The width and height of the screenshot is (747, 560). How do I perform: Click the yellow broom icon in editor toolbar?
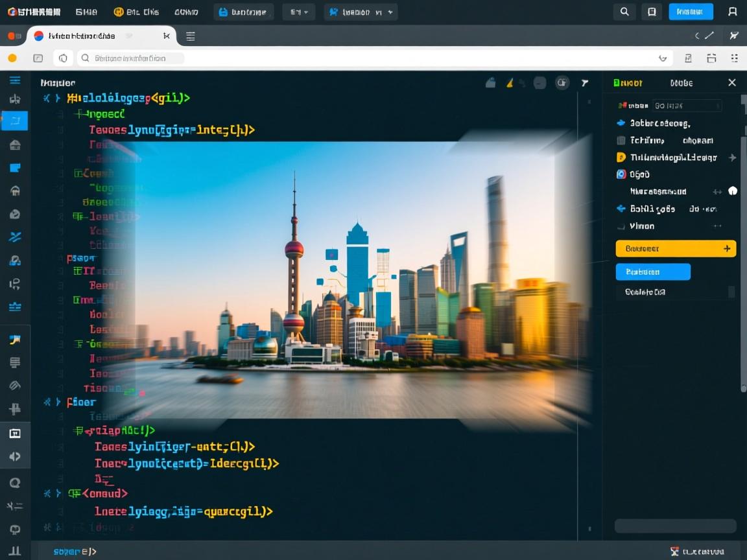tap(510, 83)
